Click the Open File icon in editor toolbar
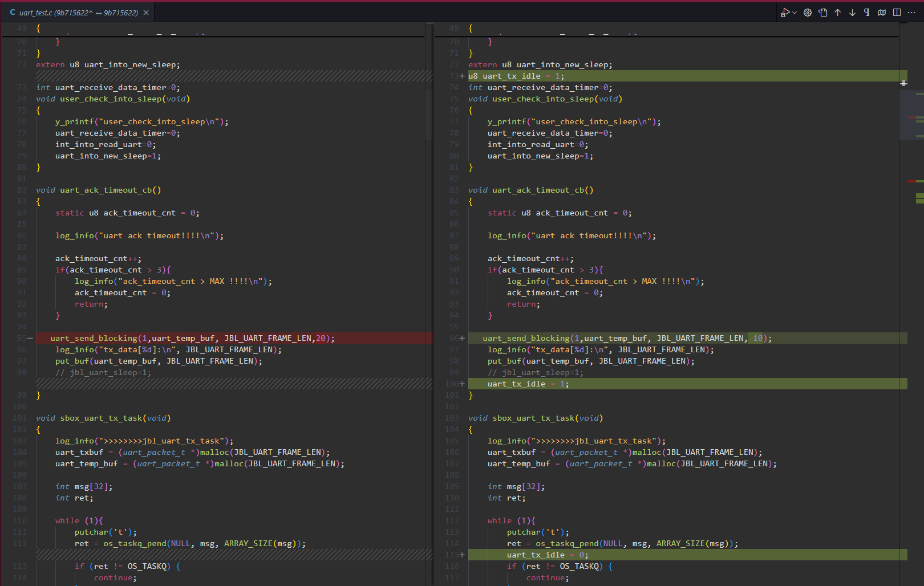The width and height of the screenshot is (924, 586). [822, 13]
